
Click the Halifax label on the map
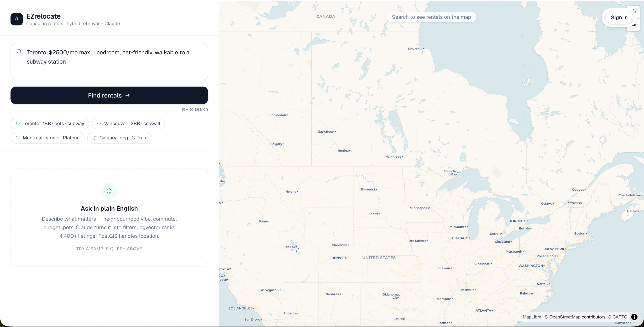tap(633, 211)
